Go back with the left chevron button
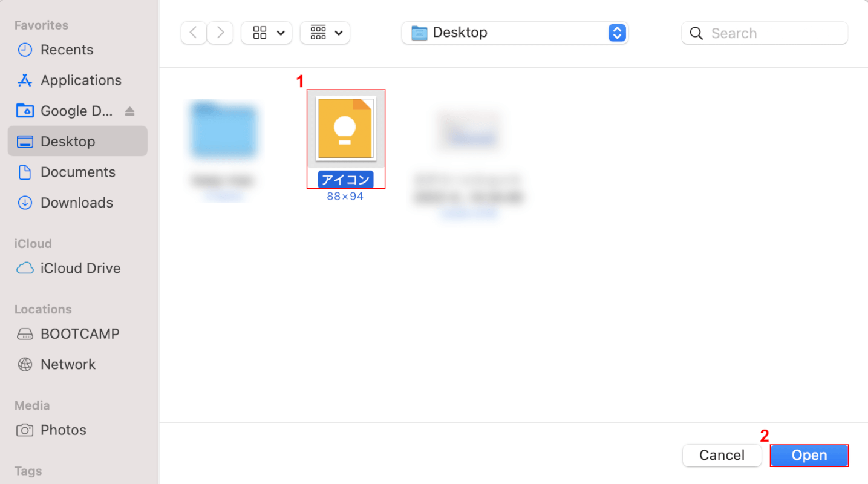The height and width of the screenshot is (484, 868). [x=194, y=33]
